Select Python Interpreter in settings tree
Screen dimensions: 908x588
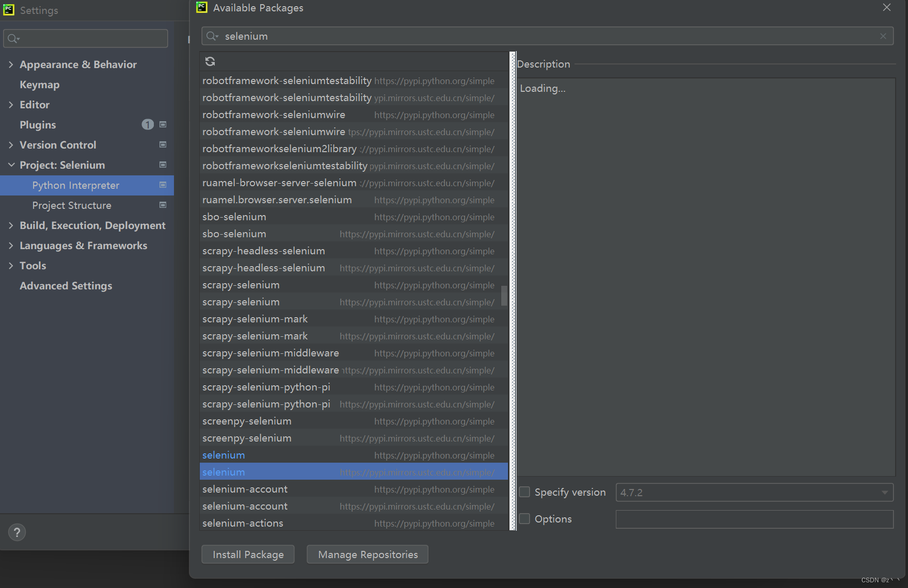(87, 185)
